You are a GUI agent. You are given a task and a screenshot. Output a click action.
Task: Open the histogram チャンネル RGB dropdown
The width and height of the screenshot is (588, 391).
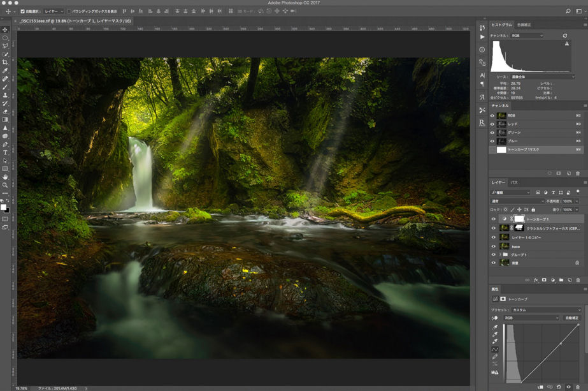click(527, 36)
